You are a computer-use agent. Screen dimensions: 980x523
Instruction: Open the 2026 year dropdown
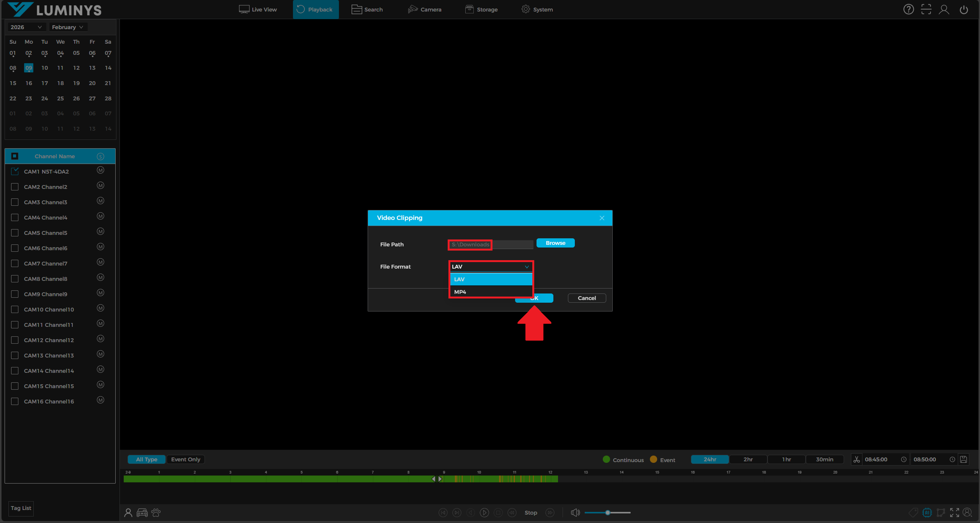pos(26,27)
